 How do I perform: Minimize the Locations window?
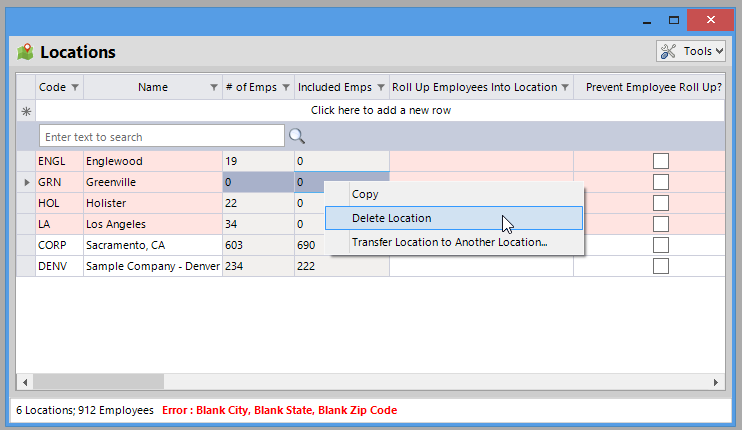[647, 20]
